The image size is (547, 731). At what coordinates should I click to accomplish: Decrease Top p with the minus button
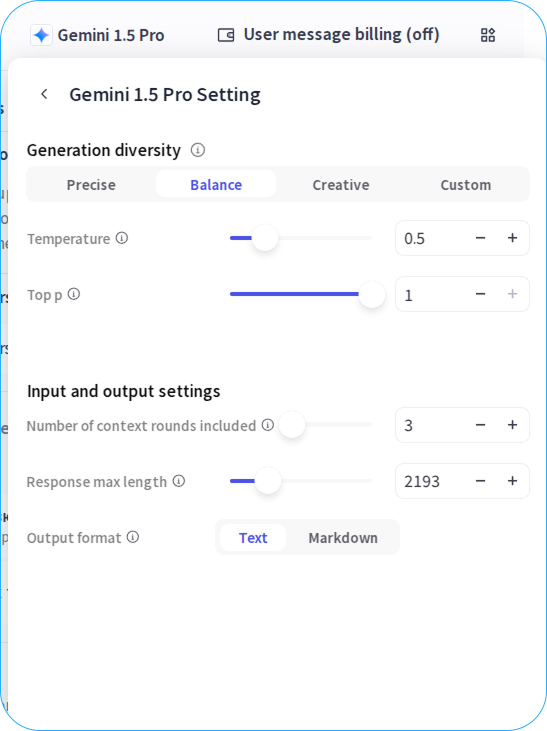tap(480, 294)
